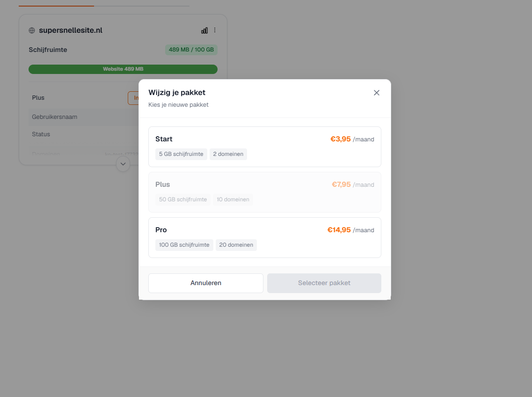This screenshot has width=532, height=397.
Task: Select the disabled Plus package option
Action: pyautogui.click(x=265, y=192)
